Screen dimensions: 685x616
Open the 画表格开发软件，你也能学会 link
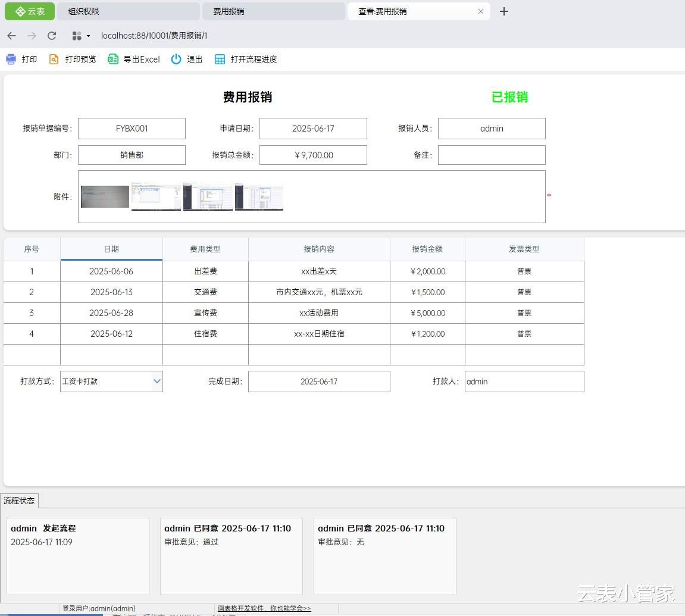click(x=264, y=608)
